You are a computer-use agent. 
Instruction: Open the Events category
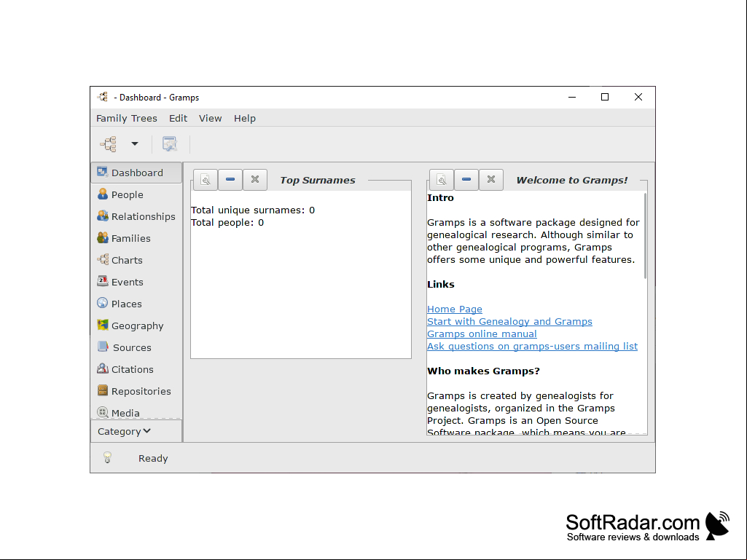coord(136,282)
